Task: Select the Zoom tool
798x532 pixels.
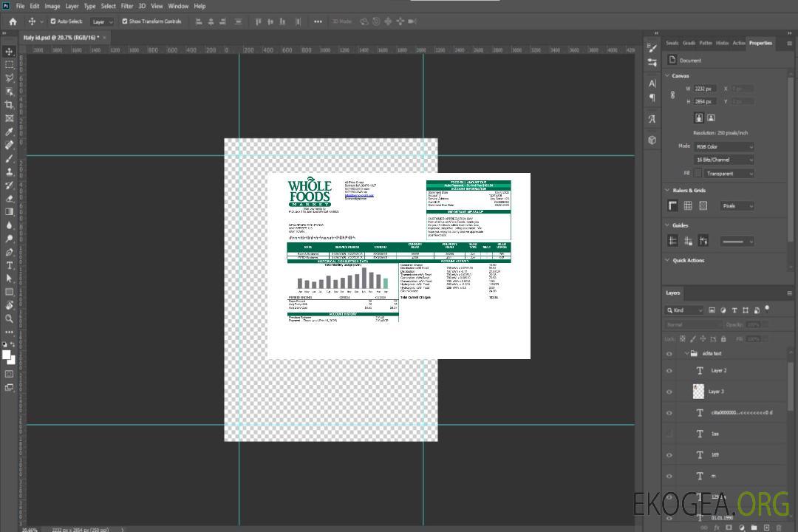Action: [9, 318]
